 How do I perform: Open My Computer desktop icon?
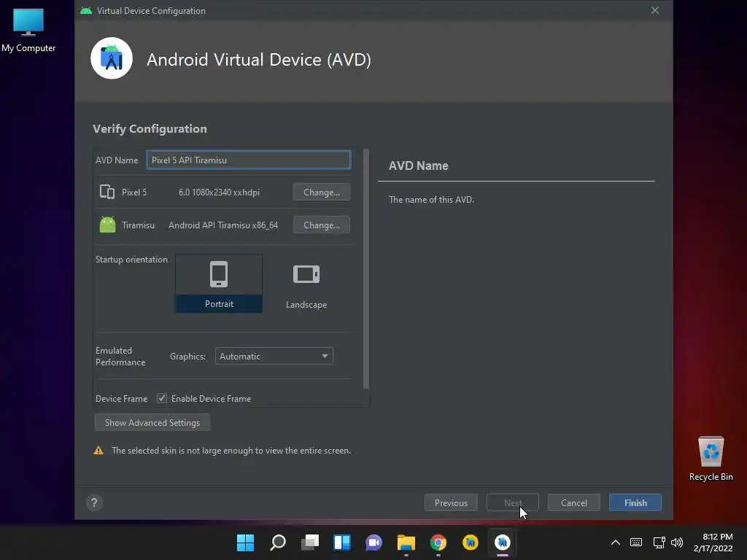click(28, 31)
